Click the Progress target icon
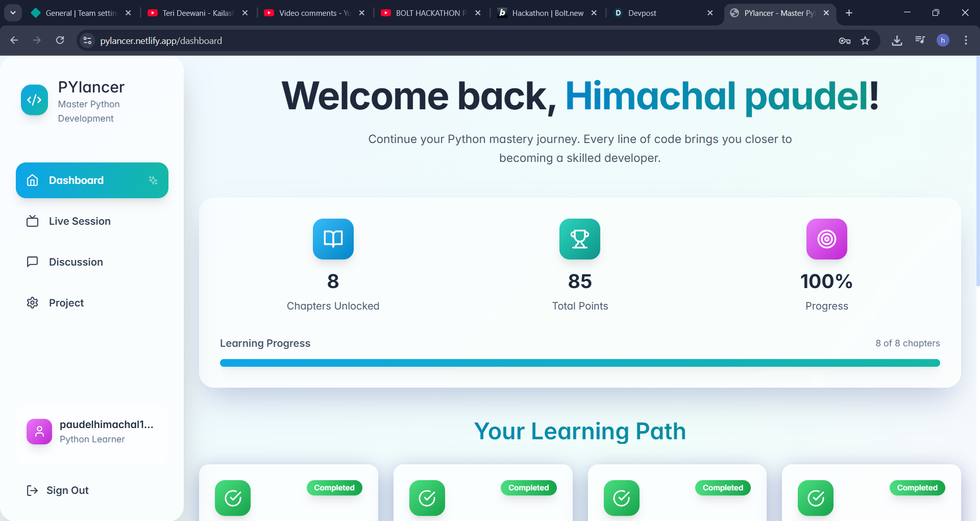 pos(827,239)
